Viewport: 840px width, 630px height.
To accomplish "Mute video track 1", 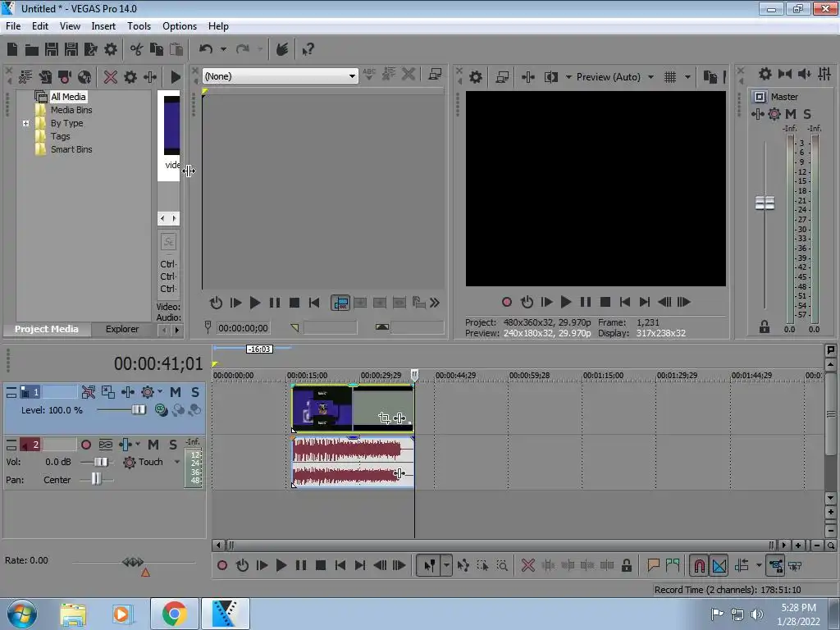I will [176, 392].
